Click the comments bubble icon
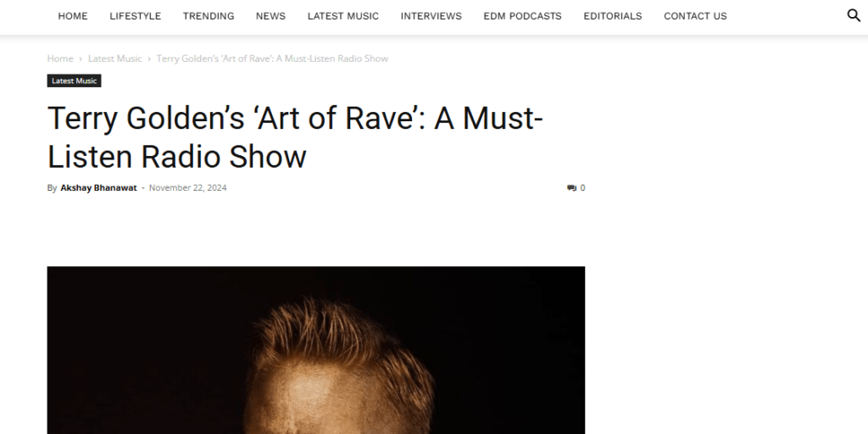This screenshot has width=868, height=434. point(572,187)
